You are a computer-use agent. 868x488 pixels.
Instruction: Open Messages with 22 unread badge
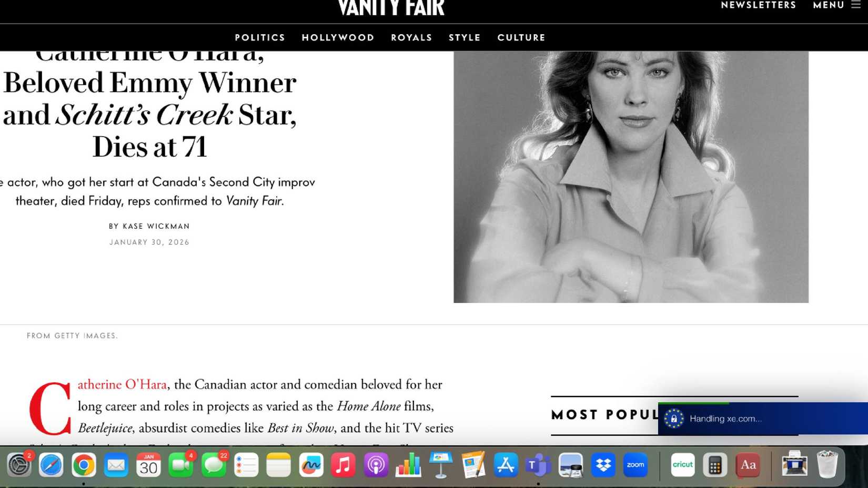pyautogui.click(x=214, y=465)
